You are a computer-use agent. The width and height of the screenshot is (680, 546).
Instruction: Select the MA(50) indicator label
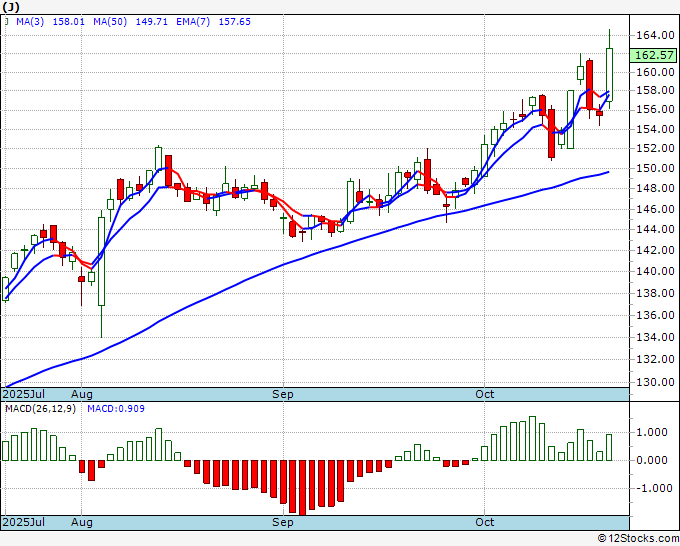click(110, 22)
